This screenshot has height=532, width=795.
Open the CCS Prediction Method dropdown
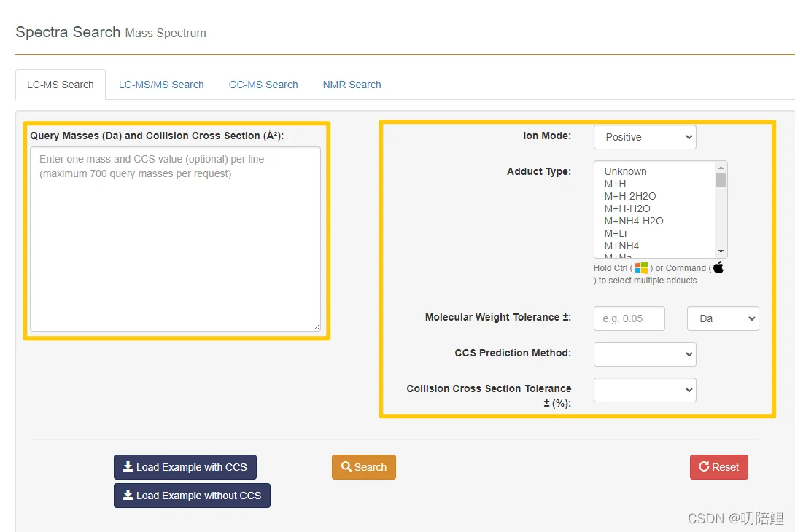[645, 354]
